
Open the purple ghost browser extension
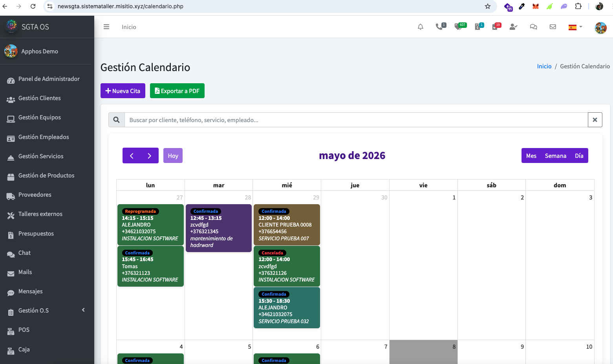coord(564,6)
